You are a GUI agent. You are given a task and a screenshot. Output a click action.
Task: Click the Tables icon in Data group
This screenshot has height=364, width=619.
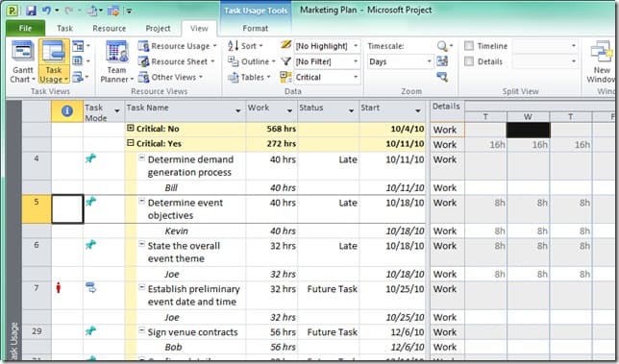pos(233,77)
